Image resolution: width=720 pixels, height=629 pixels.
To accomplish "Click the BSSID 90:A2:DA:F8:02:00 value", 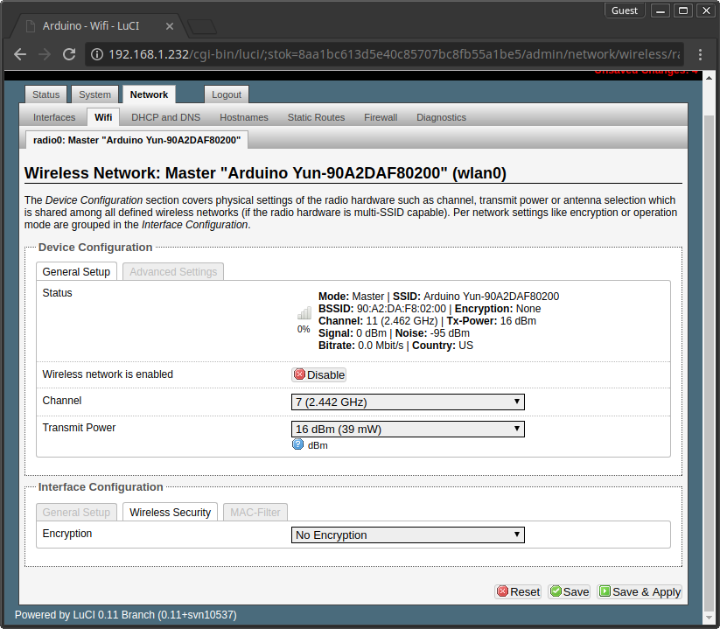I will [401, 309].
